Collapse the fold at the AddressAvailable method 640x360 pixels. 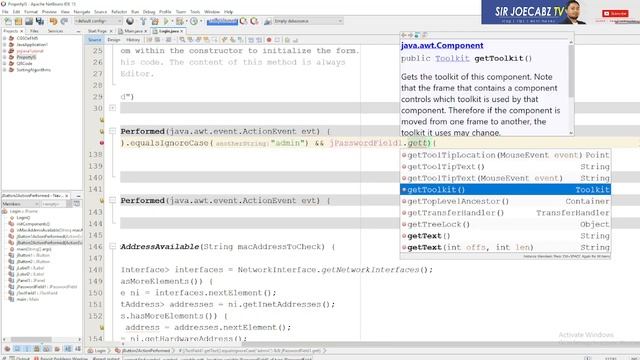[113, 247]
